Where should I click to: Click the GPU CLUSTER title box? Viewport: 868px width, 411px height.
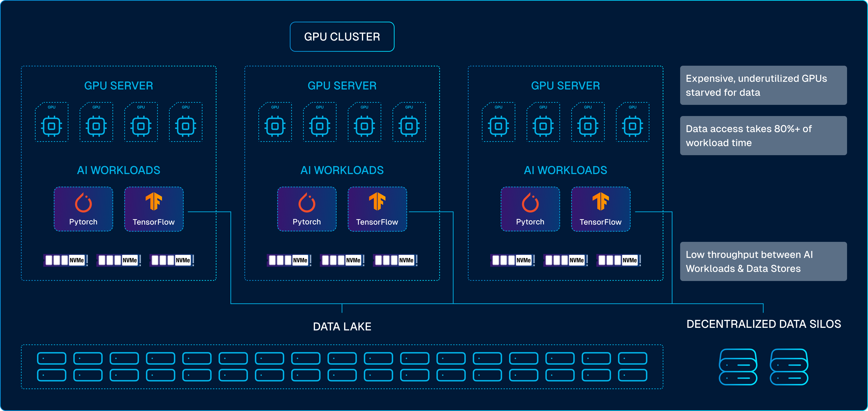click(x=342, y=37)
